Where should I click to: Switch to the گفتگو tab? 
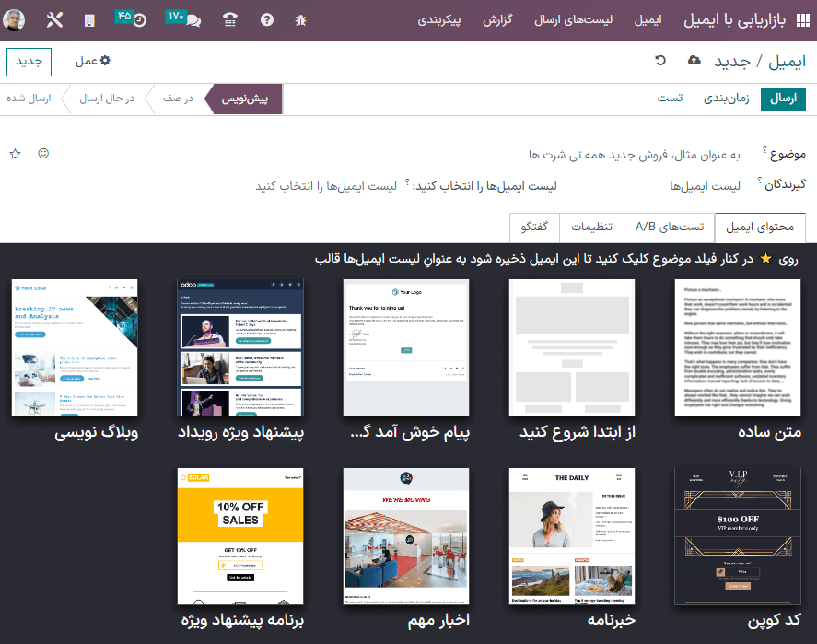532,227
